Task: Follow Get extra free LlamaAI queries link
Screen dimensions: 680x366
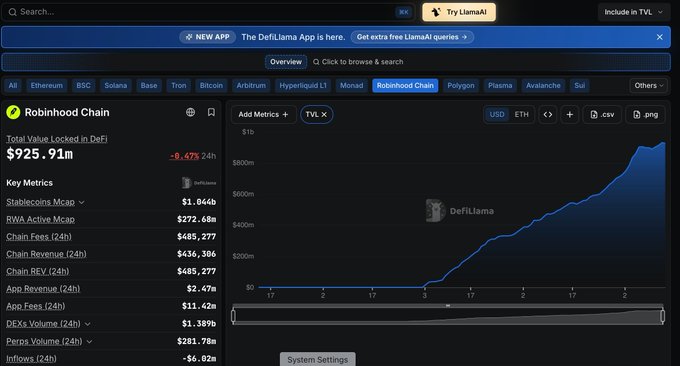Action: click(x=412, y=37)
